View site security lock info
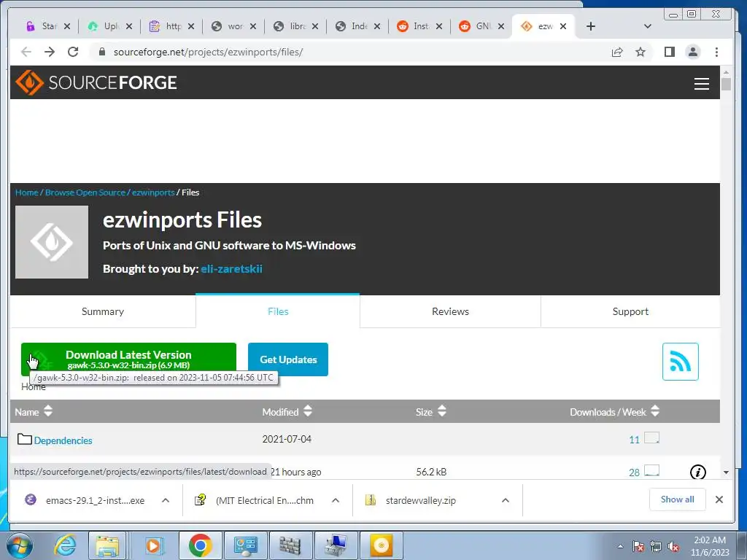Image resolution: width=747 pixels, height=560 pixels. (x=101, y=52)
